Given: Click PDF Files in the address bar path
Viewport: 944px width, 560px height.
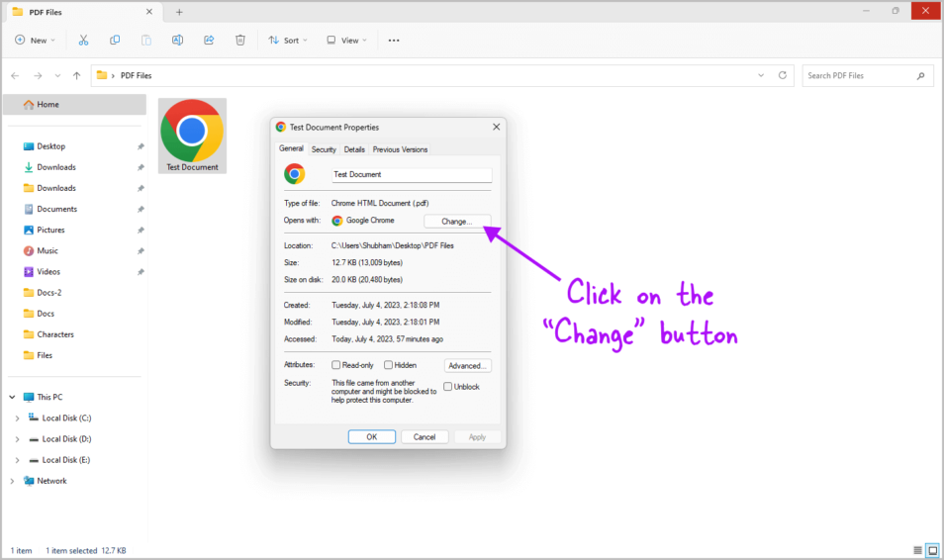Looking at the screenshot, I should pyautogui.click(x=137, y=75).
